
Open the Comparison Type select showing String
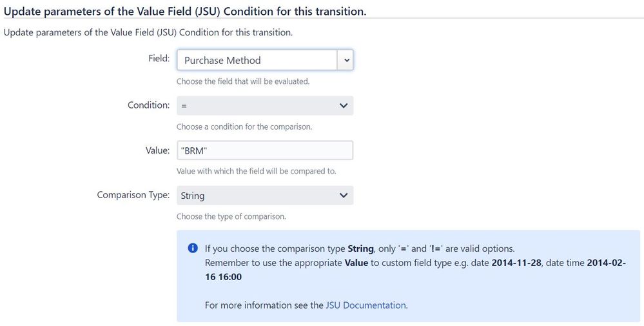[x=265, y=195]
